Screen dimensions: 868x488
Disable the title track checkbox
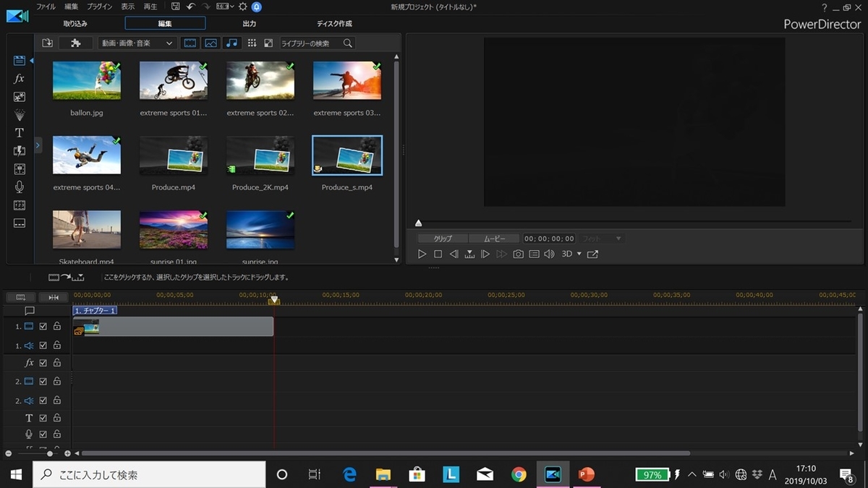tap(43, 418)
